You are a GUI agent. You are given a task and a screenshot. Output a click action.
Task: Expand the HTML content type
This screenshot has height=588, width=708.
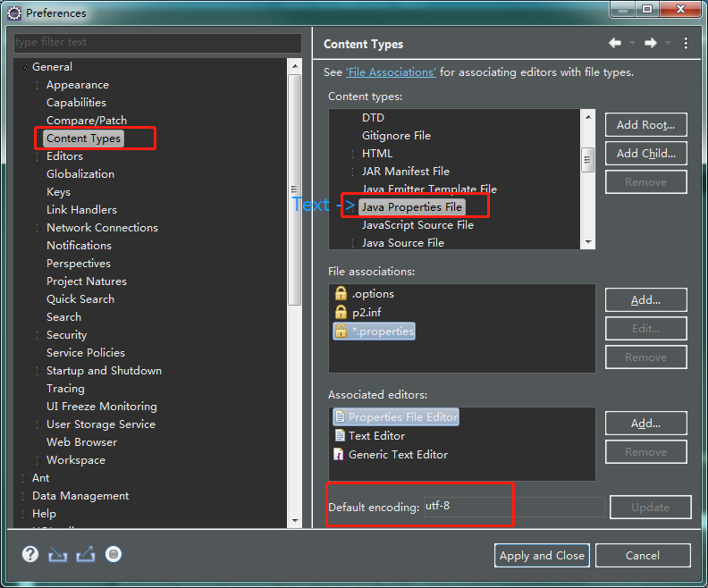(x=353, y=154)
